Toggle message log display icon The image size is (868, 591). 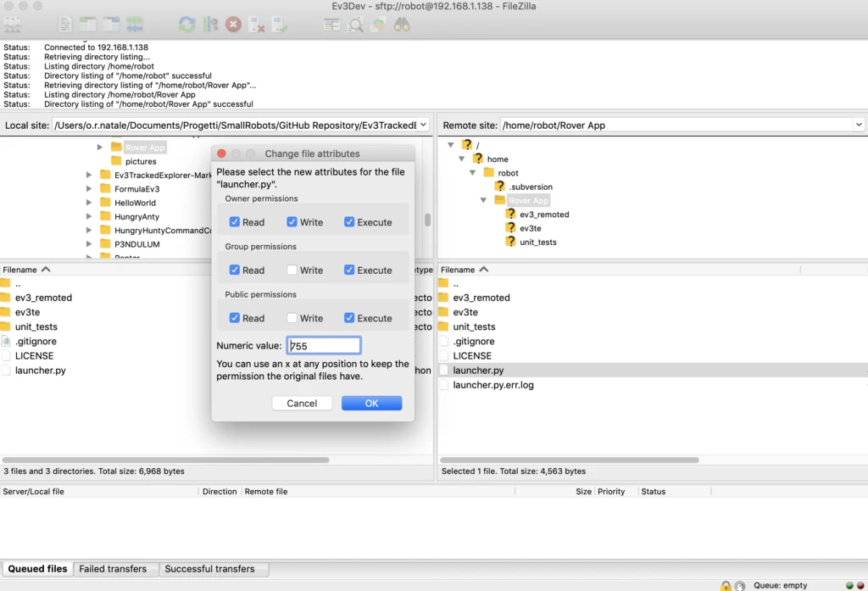tap(64, 25)
